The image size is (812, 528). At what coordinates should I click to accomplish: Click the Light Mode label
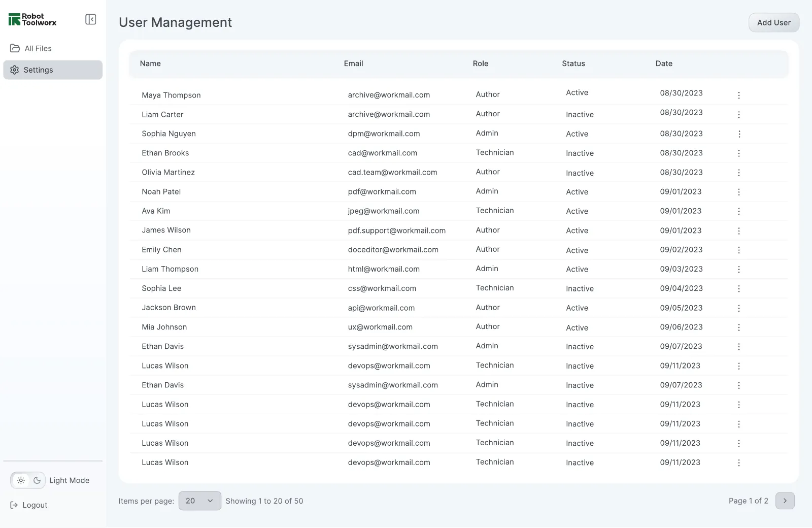(x=70, y=480)
